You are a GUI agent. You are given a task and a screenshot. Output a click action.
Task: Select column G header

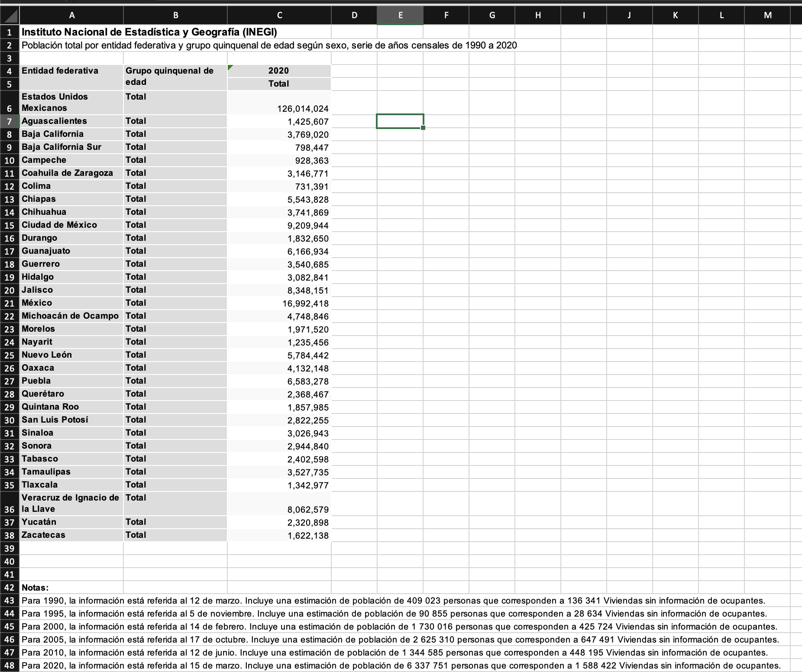(x=492, y=16)
